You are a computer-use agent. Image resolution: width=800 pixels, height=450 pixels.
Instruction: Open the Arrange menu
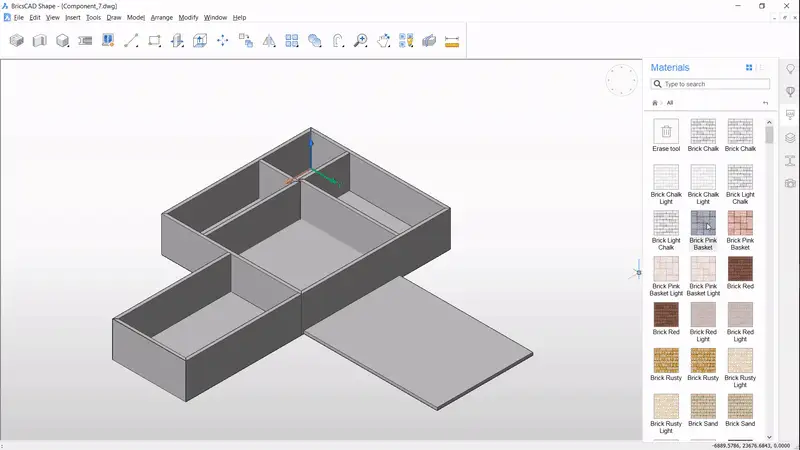point(162,17)
